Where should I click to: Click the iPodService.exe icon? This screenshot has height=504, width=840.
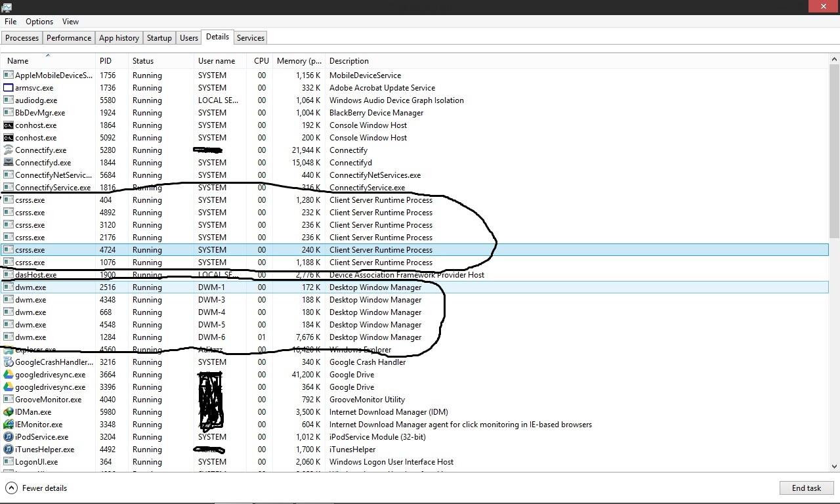[8, 437]
